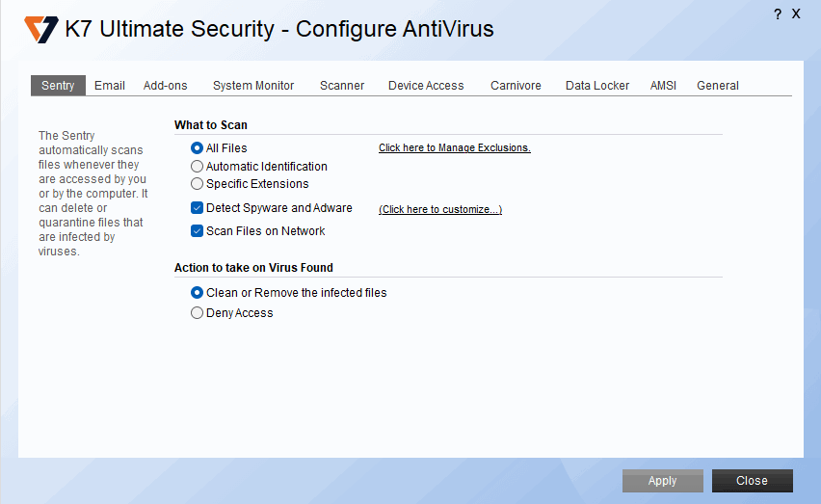This screenshot has width=821, height=504.
Task: Choose the Deny Access action
Action: coord(198,313)
